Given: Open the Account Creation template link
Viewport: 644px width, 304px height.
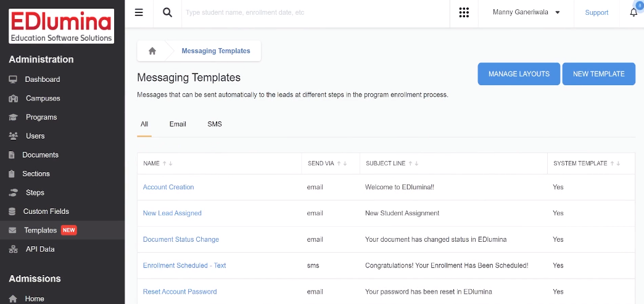Looking at the screenshot, I should 168,187.
